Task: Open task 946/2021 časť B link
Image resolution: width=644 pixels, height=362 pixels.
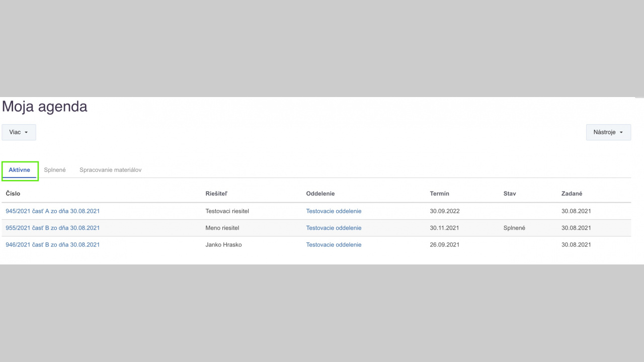Action: 52,245
